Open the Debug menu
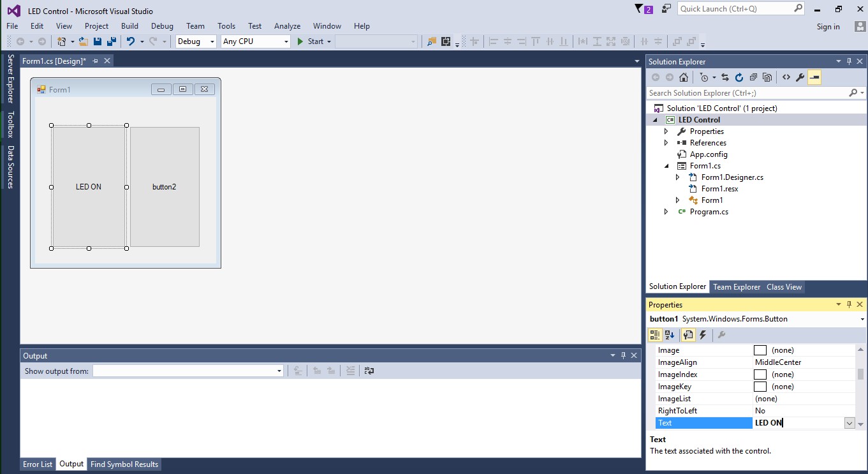Screen dimensions: 868x474 point(162,26)
